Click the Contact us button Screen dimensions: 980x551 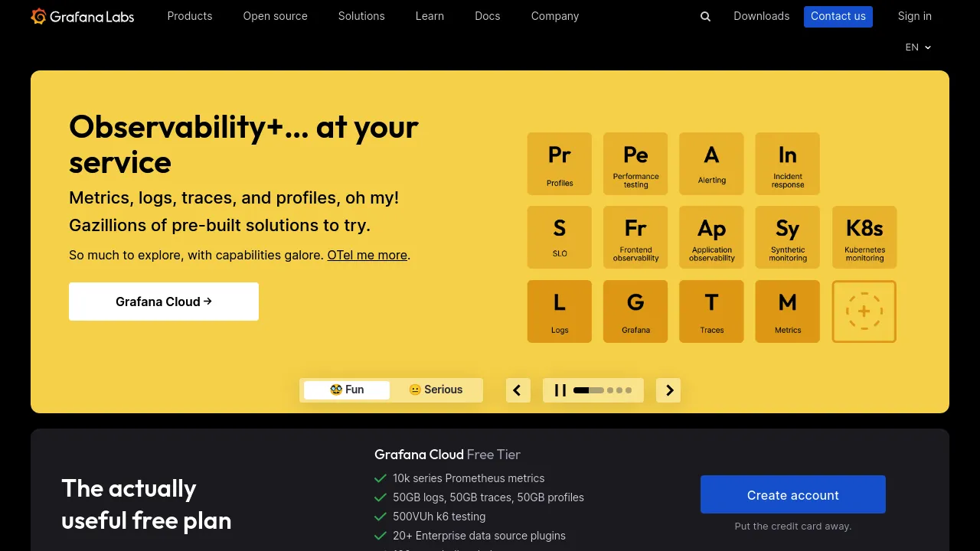coord(838,16)
